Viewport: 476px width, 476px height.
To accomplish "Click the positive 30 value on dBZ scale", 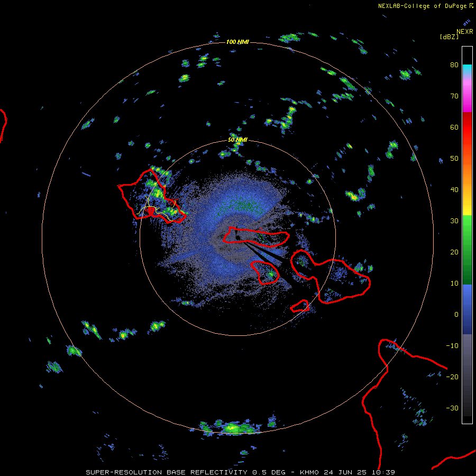I will [x=454, y=221].
